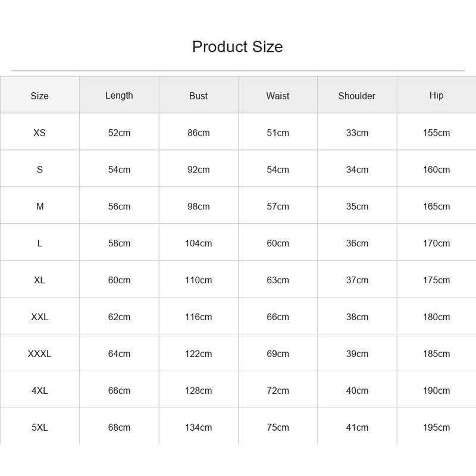Select the XS size row label
This screenshot has width=476, height=476.
[x=39, y=133]
